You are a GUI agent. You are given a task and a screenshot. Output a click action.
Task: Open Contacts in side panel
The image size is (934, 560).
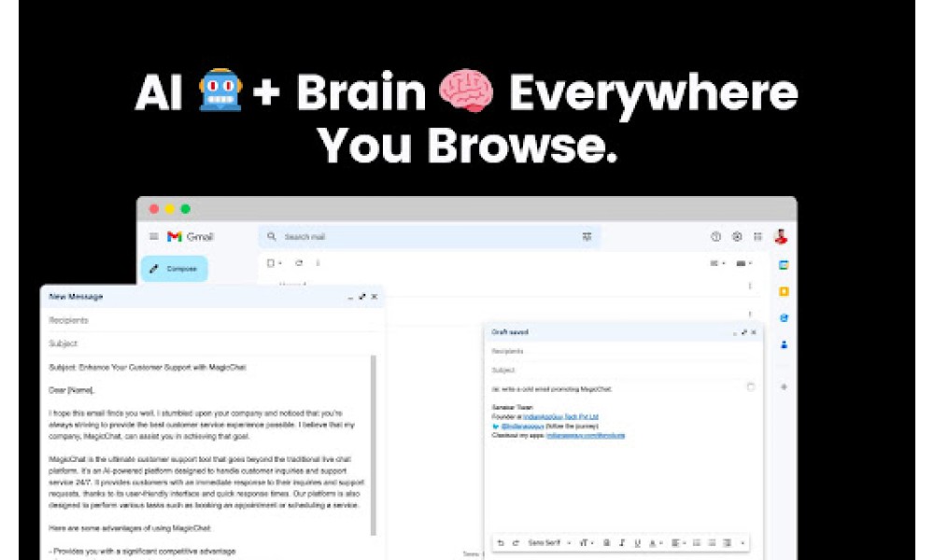click(784, 344)
